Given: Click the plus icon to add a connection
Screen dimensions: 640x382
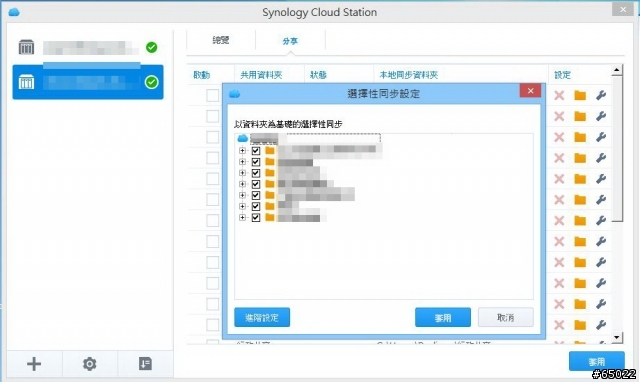Looking at the screenshot, I should tap(34, 363).
